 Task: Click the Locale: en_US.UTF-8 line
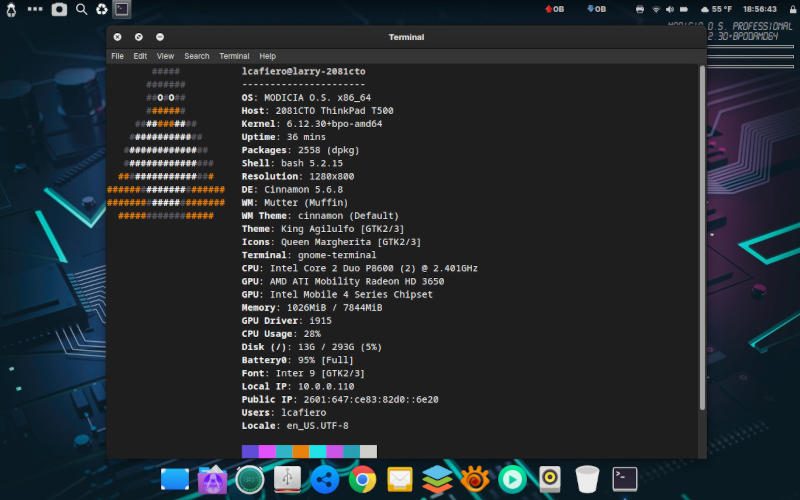click(295, 426)
